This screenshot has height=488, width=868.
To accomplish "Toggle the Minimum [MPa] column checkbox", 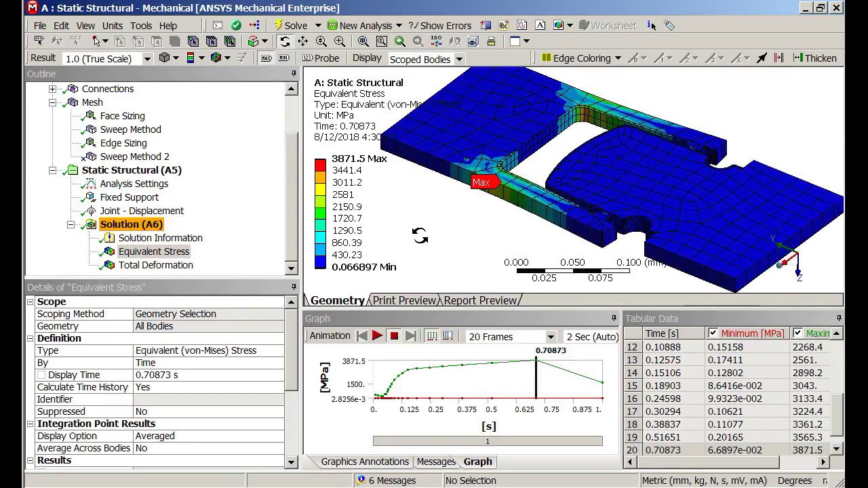I will [713, 333].
